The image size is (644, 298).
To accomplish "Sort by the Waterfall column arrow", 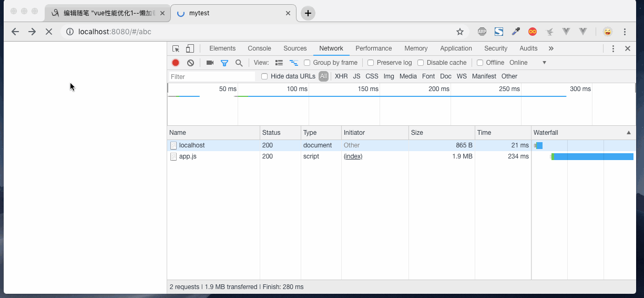I will (629, 133).
